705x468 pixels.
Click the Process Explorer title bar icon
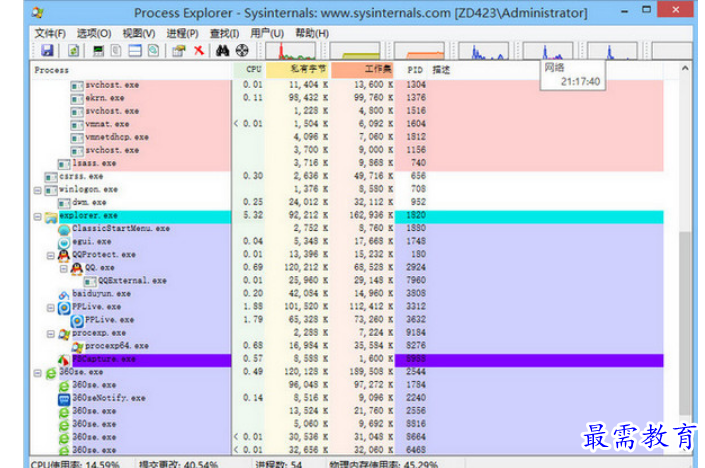pyautogui.click(x=38, y=13)
